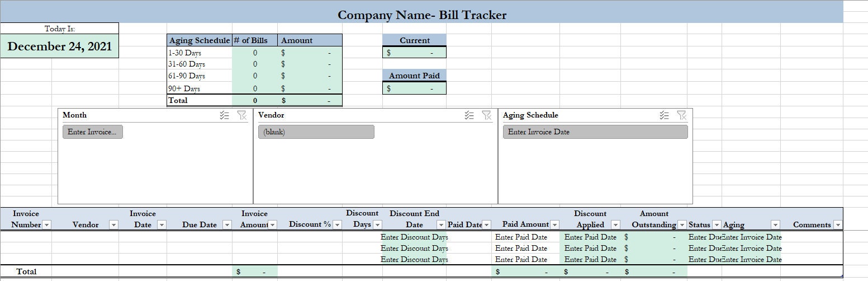Select the dollar value cell under Amount Paid

pyautogui.click(x=415, y=88)
